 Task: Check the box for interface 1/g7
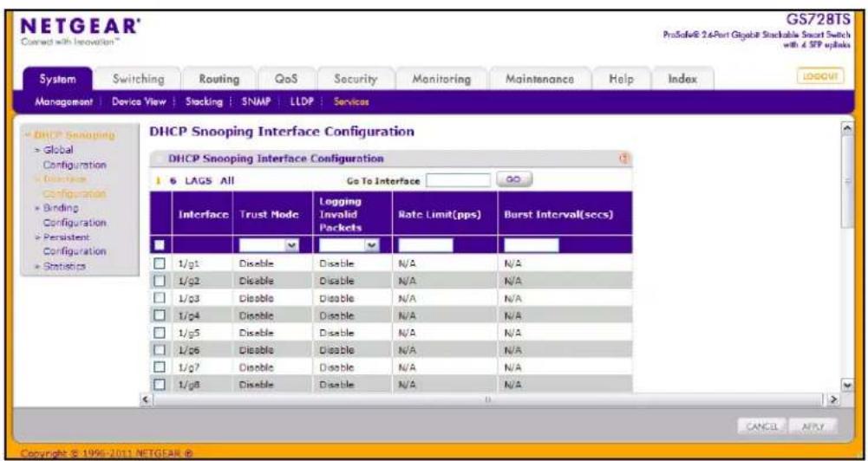pyautogui.click(x=160, y=367)
